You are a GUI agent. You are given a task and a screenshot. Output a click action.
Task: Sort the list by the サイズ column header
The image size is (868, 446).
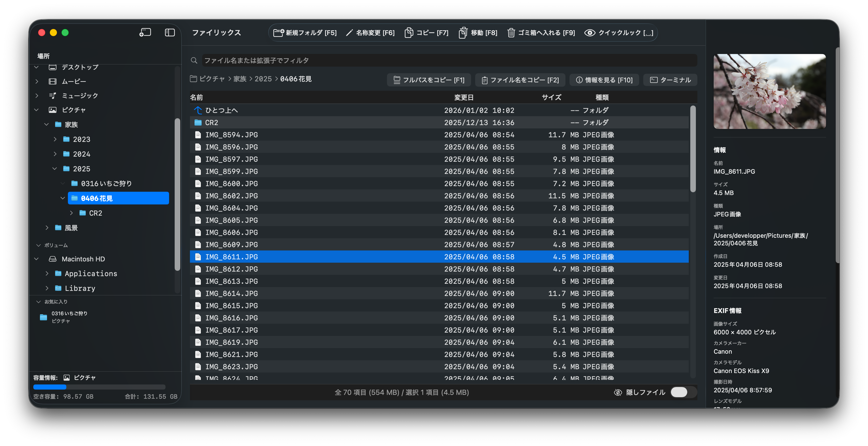click(551, 97)
